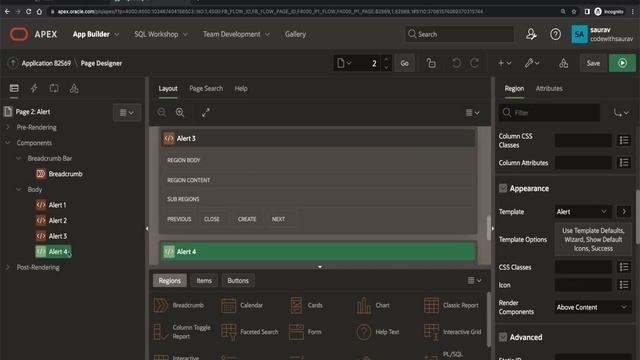Collapse the Breadcrumb Bar node
The width and height of the screenshot is (640, 360).
point(18,158)
